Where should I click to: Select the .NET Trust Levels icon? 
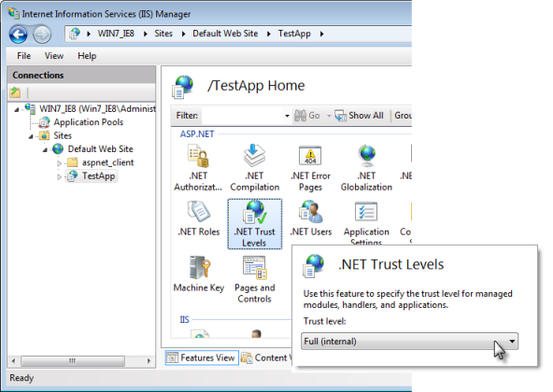(x=255, y=224)
